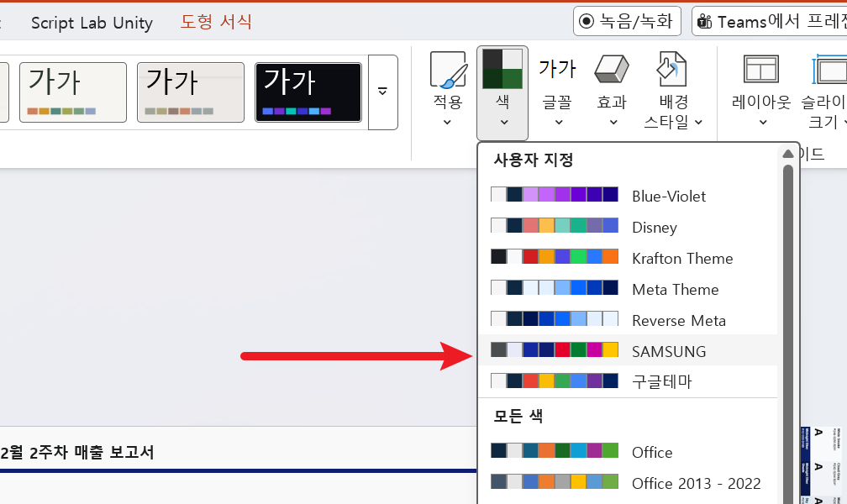Click the record circle icon in 녹음/녹화
The width and height of the screenshot is (847, 504).
(x=587, y=21)
